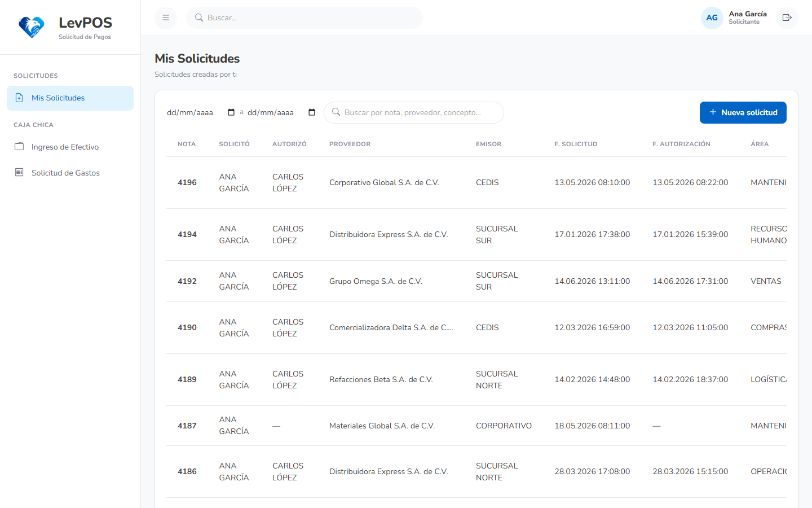Click Refacciones Beta S.A. de C.V. provider

(381, 379)
